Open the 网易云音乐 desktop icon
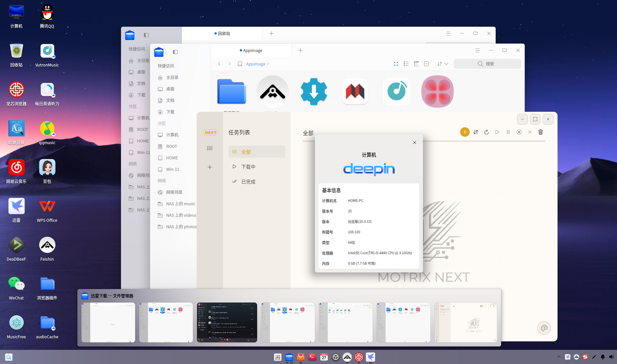 pyautogui.click(x=16, y=172)
